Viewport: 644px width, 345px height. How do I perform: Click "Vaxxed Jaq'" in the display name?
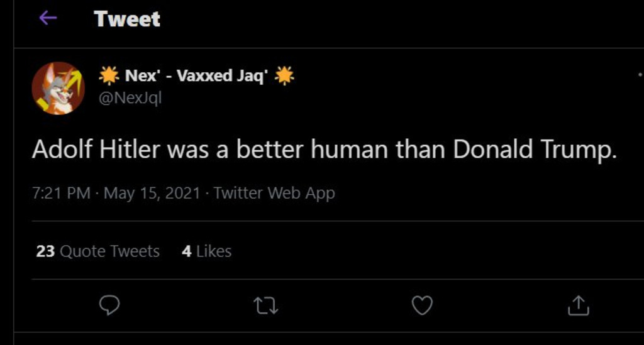(x=223, y=76)
